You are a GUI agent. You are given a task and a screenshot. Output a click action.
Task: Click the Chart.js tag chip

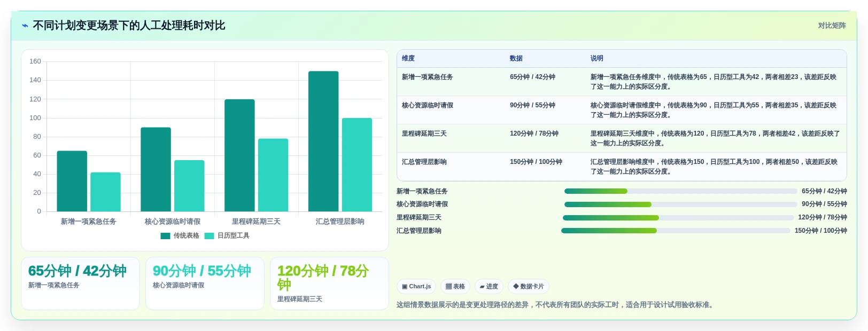pos(416,287)
